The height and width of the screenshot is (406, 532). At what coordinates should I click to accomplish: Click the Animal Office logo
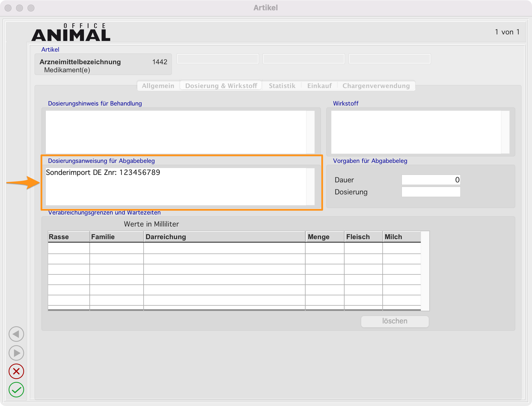click(x=71, y=32)
